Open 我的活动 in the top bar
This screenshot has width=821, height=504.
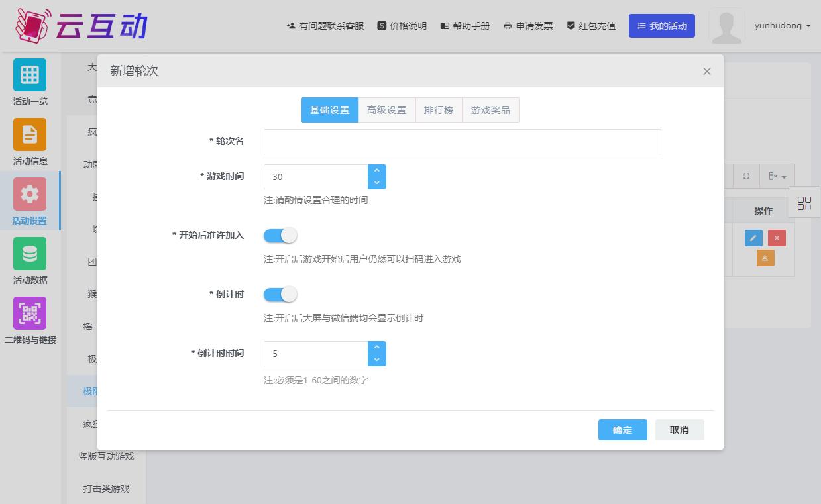661,26
